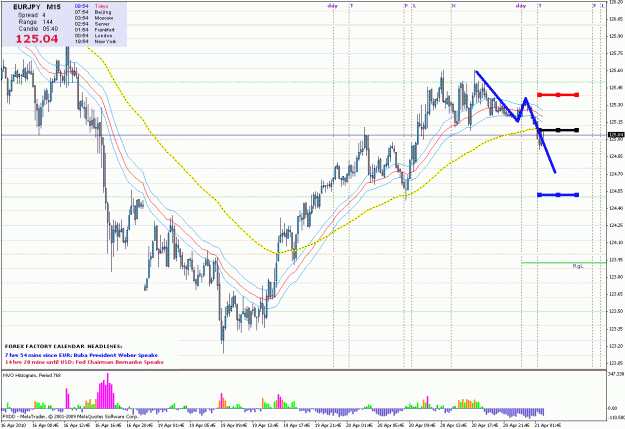Select the 'Spread 4' info line
Viewport: 625px width, 429px height.
32,15
